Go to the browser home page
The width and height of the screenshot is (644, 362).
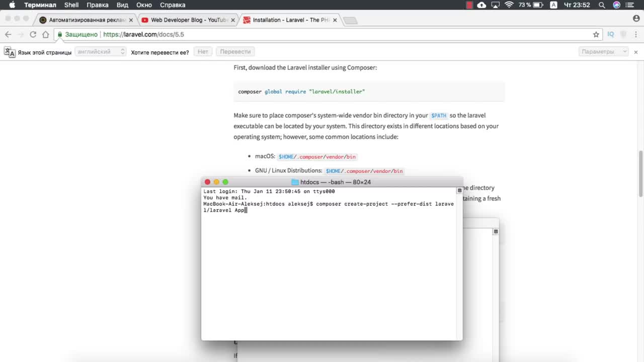[46, 34]
